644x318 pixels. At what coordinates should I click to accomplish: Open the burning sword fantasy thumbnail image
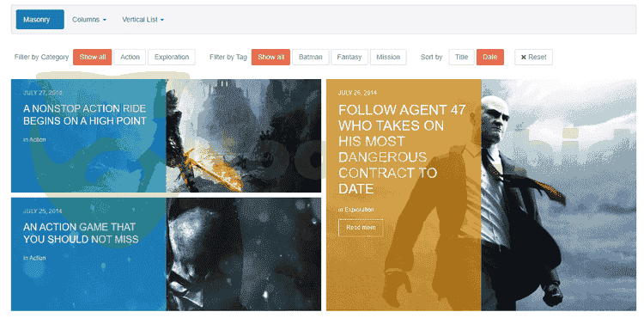click(244, 136)
